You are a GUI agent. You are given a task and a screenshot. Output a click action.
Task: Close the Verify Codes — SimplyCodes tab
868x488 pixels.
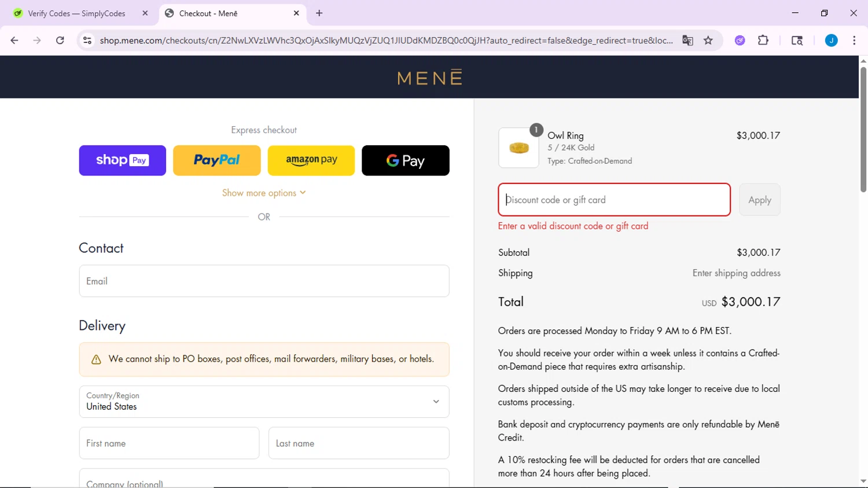tap(145, 13)
